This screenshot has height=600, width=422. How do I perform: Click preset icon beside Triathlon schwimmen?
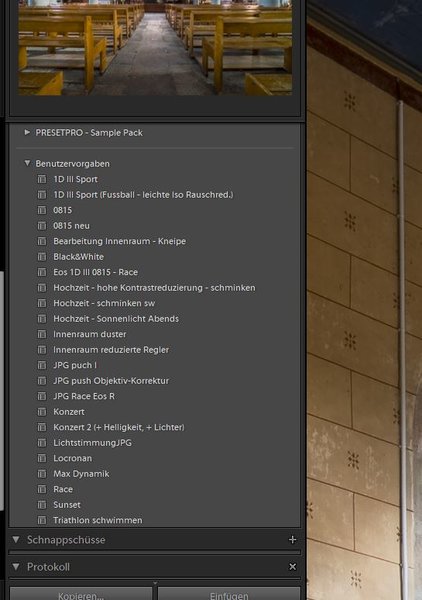tap(42, 520)
